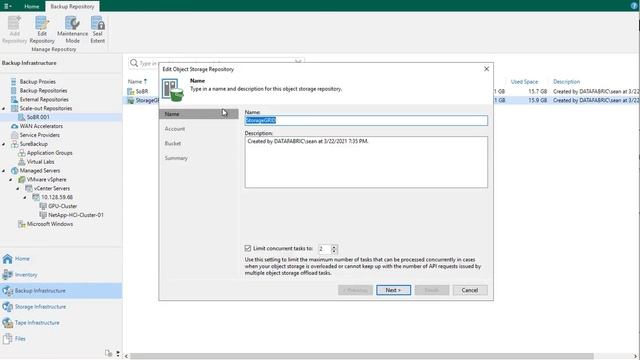This screenshot has width=640, height=360.
Task: Open Storage Infrastructure navigation pane
Action: 61,307
